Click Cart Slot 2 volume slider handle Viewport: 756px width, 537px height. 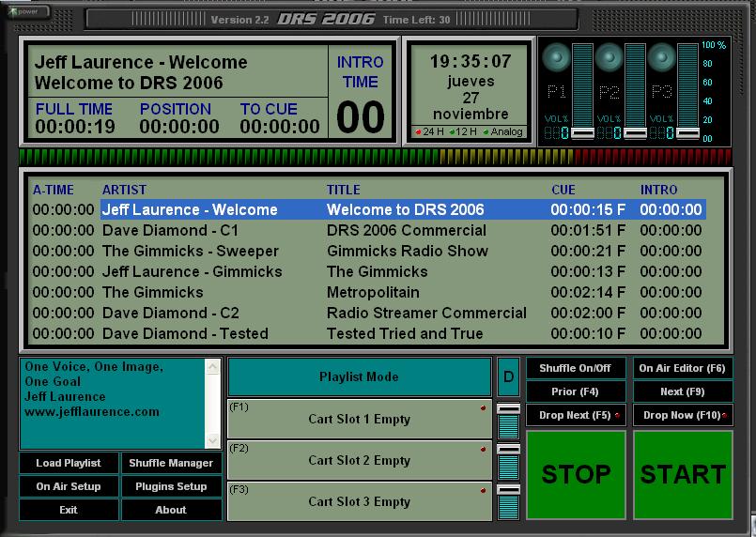509,450
